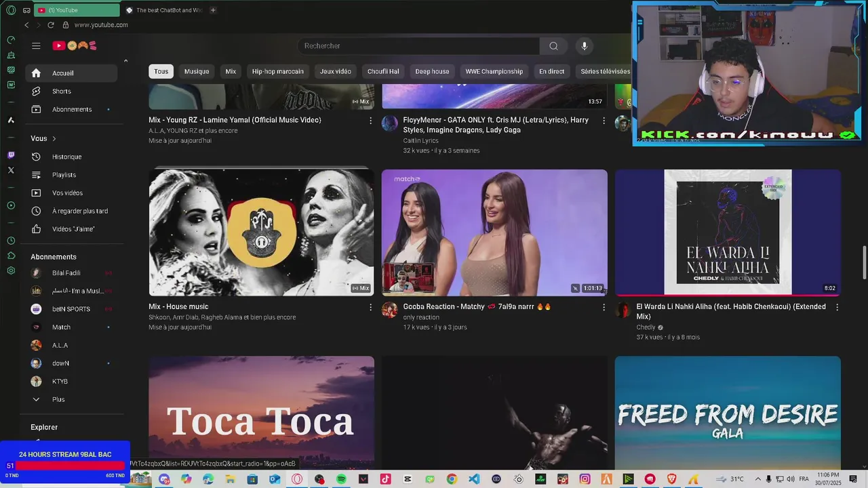Go back with the browser back arrow
The width and height of the screenshot is (868, 488).
26,25
